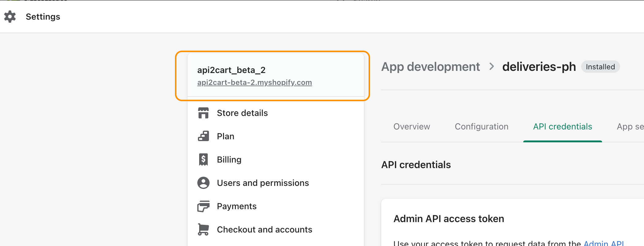This screenshot has width=644, height=246.
Task: Click the deliveries-ph app title
Action: click(539, 67)
